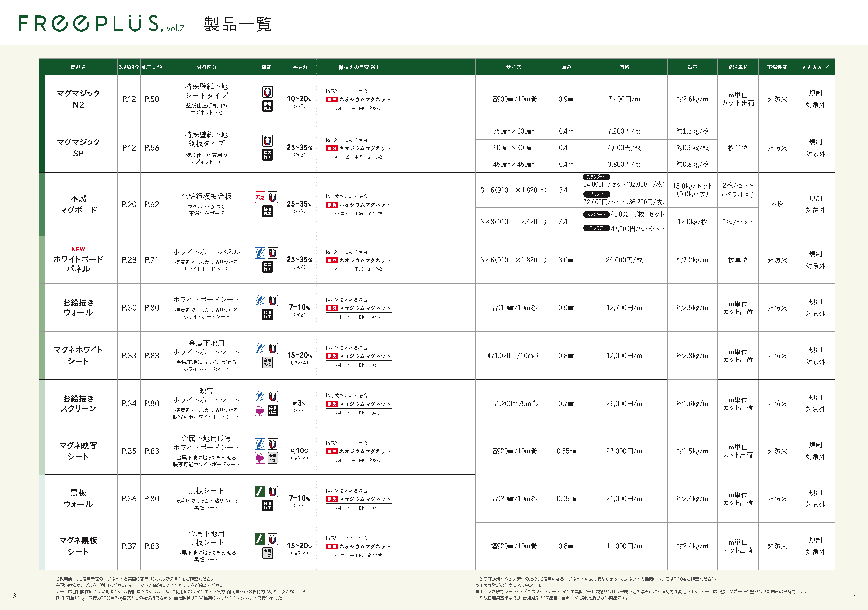Click the pen icon in the お絵描きウォール row

coord(260,300)
